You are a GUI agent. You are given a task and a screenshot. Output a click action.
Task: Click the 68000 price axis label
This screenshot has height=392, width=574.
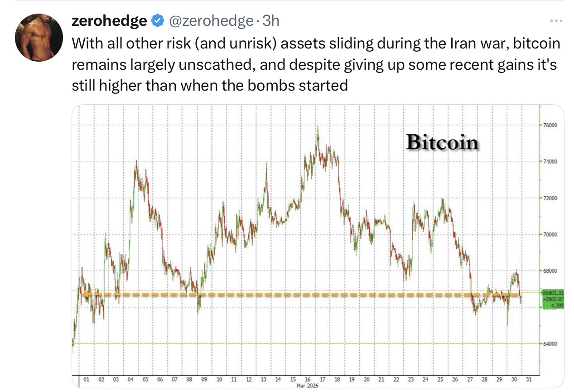point(550,271)
